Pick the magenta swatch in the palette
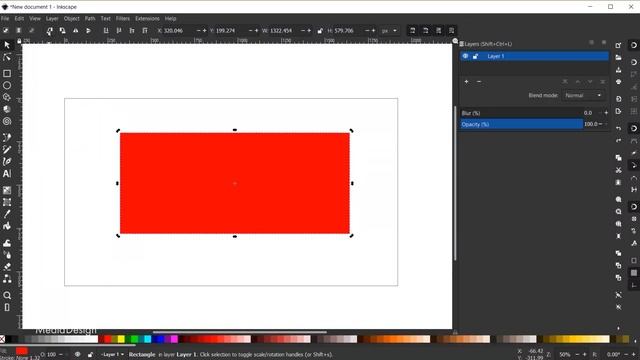The width and height of the screenshot is (640, 360). point(174,339)
